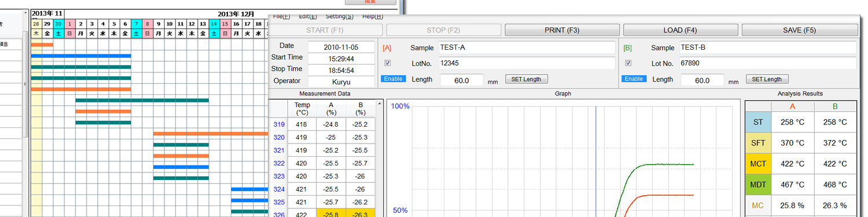Toggle the blue Enable button for sample B
The width and height of the screenshot is (868, 217).
(634, 79)
